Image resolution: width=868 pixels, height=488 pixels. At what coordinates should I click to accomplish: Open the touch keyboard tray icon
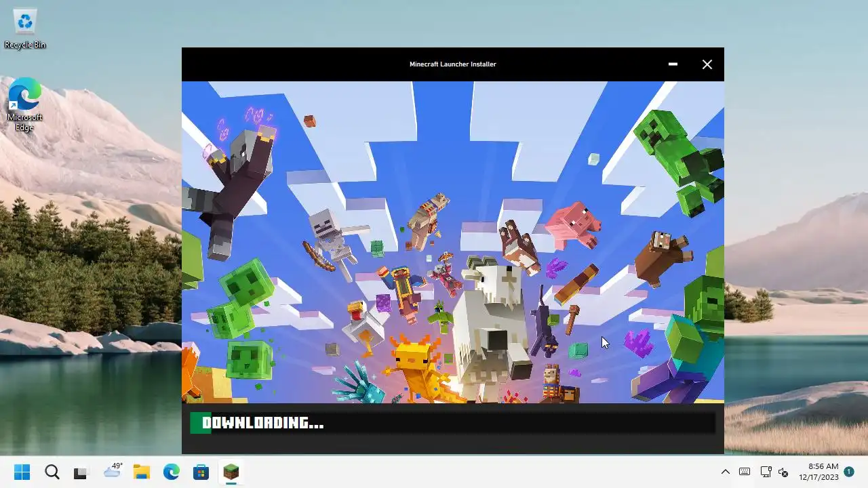click(x=745, y=472)
